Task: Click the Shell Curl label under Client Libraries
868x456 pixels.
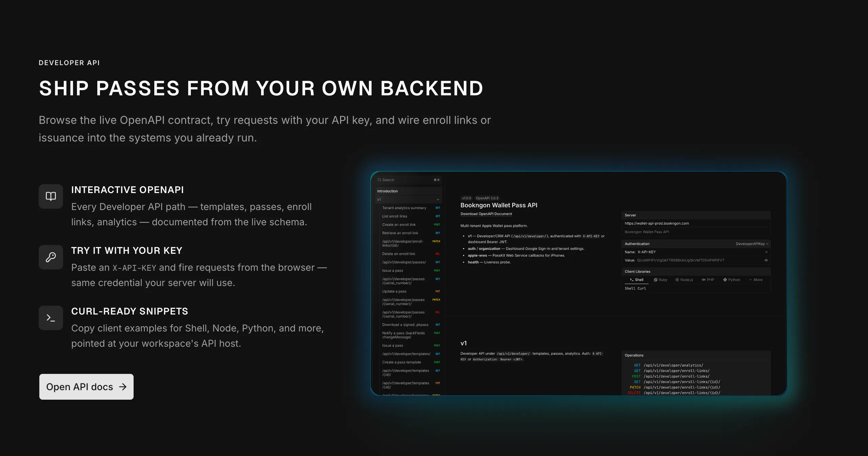Action: (635, 288)
